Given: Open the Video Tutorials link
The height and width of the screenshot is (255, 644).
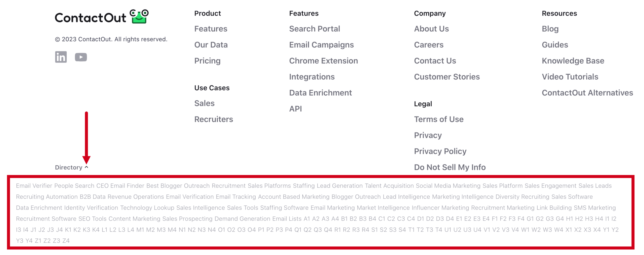Looking at the screenshot, I should (570, 77).
